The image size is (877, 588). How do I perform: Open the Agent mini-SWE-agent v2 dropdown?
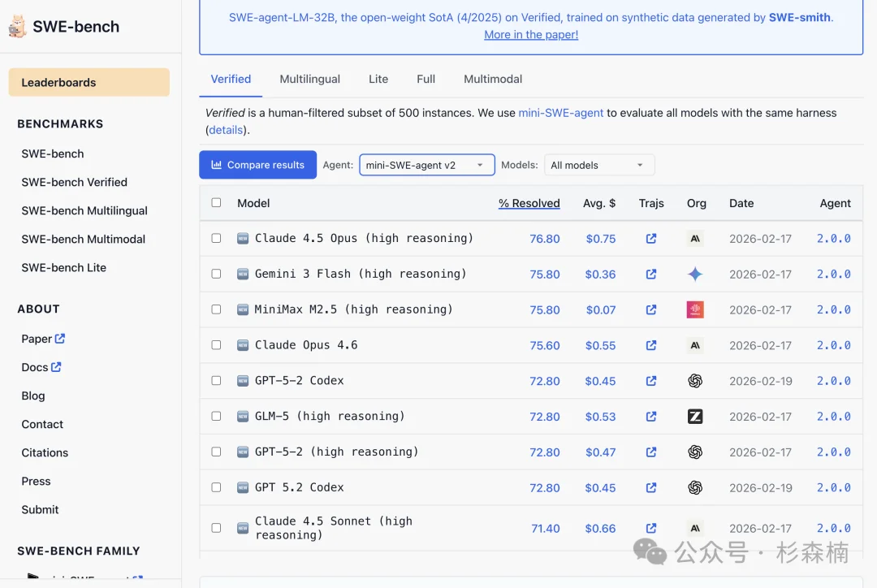tap(427, 165)
